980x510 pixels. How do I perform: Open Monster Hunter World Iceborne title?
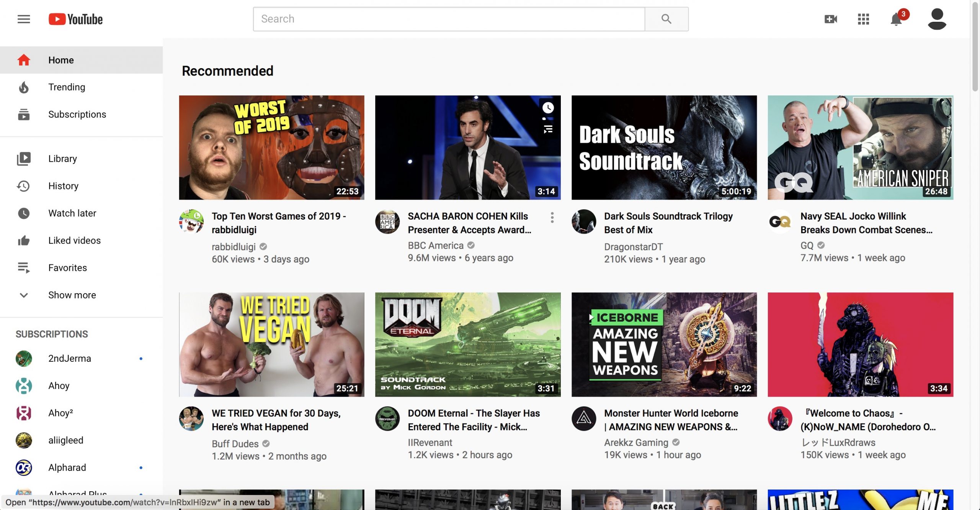tap(671, 420)
